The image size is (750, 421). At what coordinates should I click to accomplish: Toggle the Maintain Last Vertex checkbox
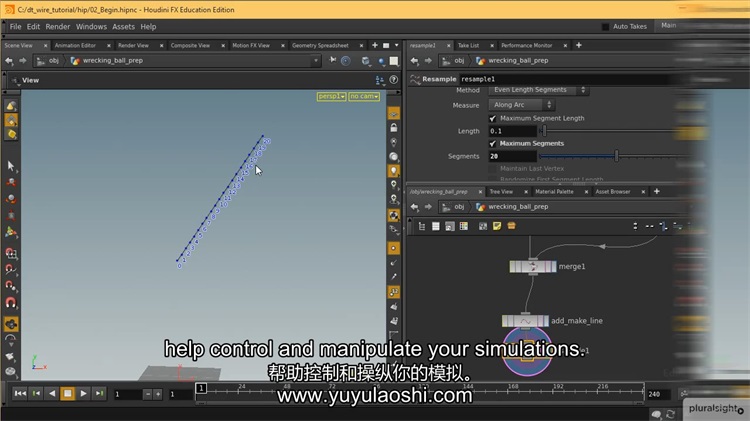click(x=493, y=169)
